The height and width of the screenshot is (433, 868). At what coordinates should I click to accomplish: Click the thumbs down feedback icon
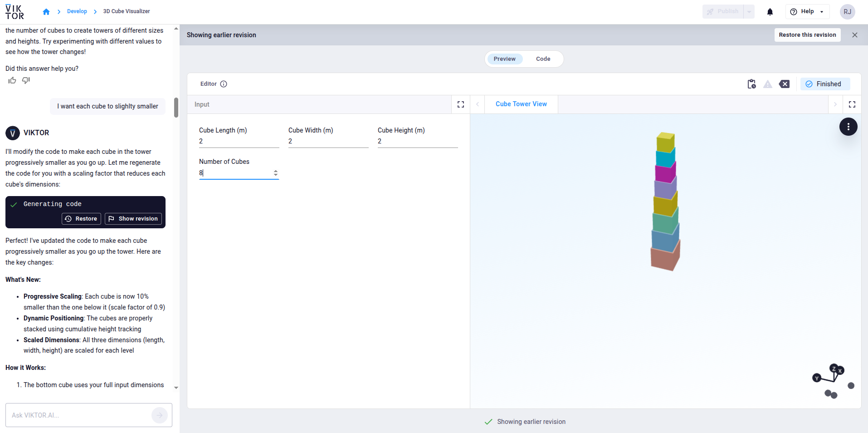pyautogui.click(x=26, y=80)
